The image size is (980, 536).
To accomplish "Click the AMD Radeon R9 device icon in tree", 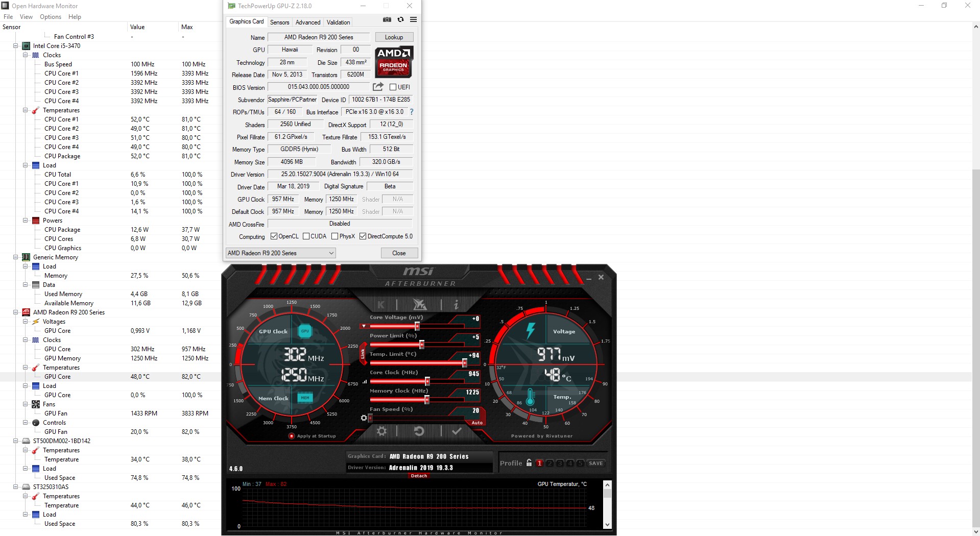I will [26, 312].
